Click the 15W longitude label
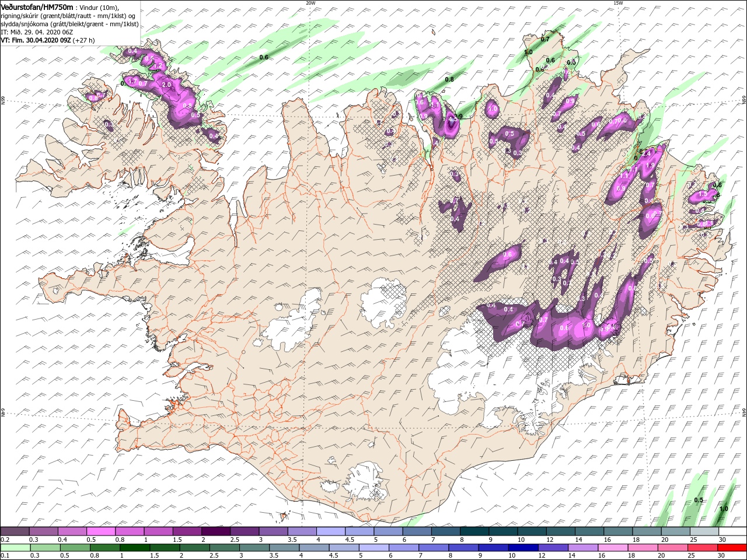Screen dimensions: 747x560 click(x=618, y=3)
